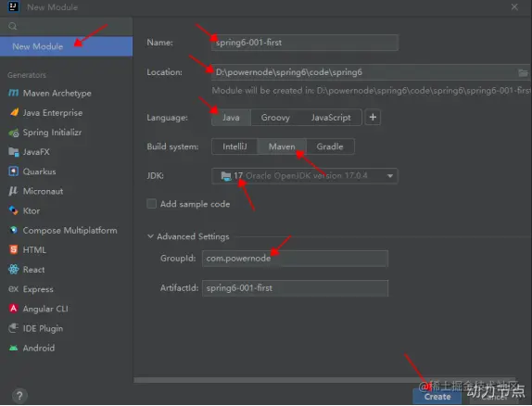
Task: Open help with question mark icon
Action: tap(19, 396)
